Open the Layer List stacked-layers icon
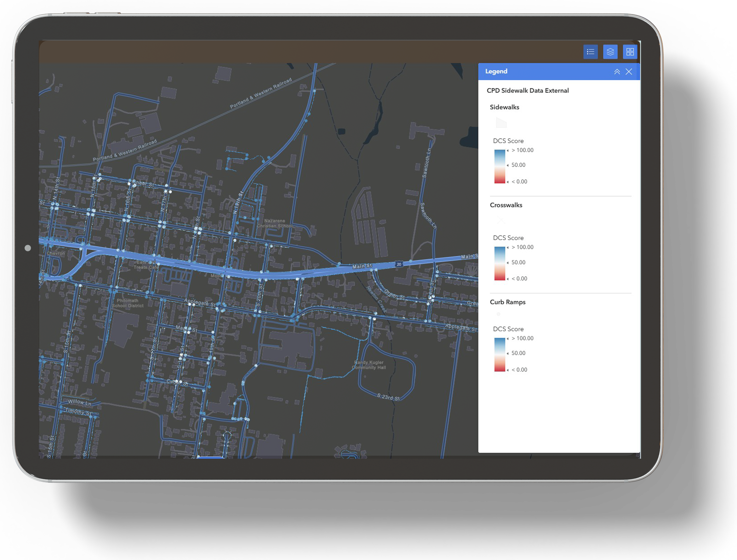 [x=610, y=52]
